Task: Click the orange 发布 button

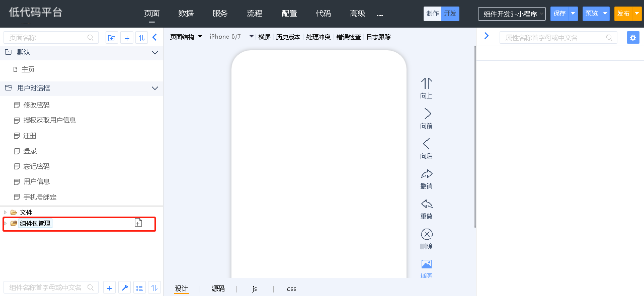Action: [x=623, y=14]
